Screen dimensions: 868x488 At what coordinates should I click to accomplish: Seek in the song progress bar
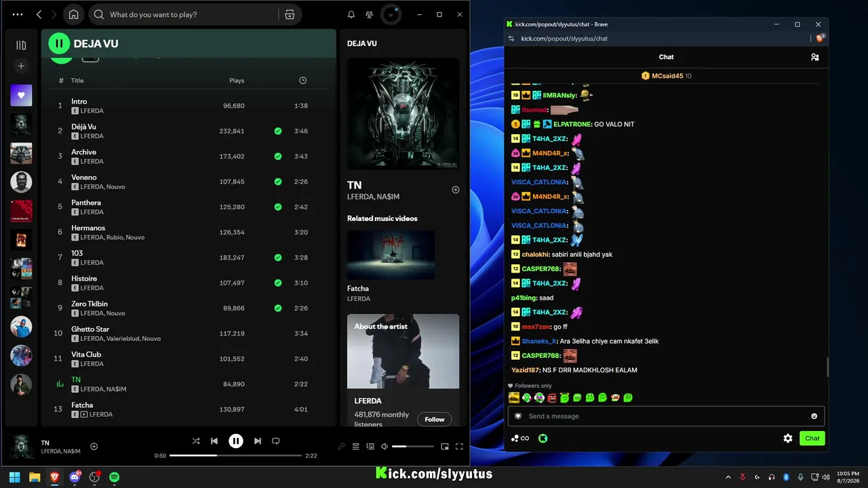(x=236, y=455)
